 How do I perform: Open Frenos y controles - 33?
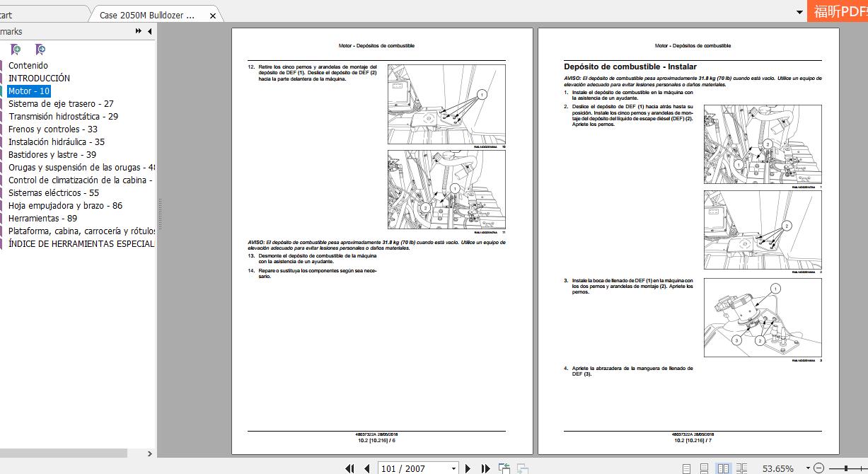click(52, 129)
